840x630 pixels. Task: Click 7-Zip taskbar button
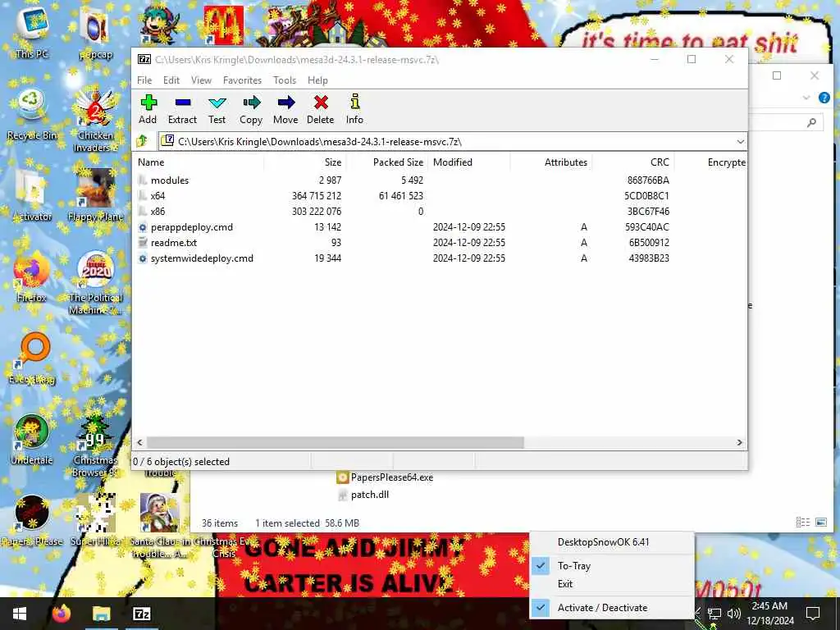click(141, 614)
